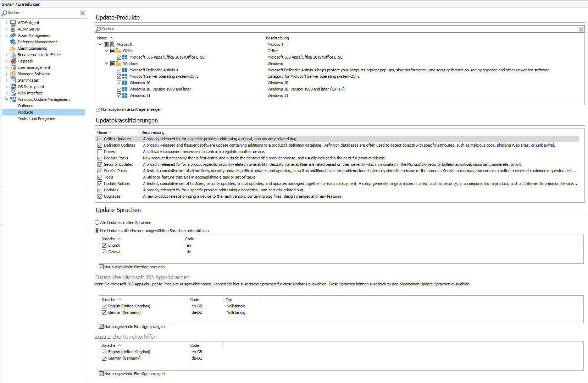Click the Windows 11 product icon
Image resolution: width=588 pixels, height=383 pixels.
pos(125,95)
